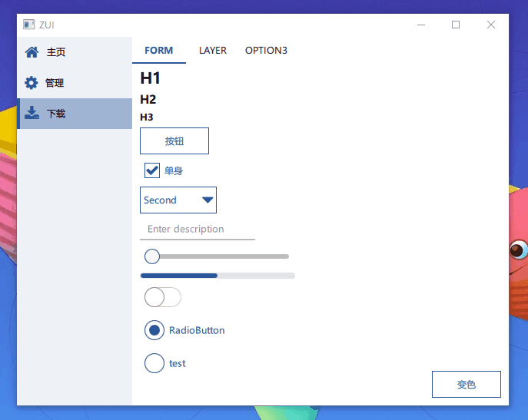Viewport: 528px width, 420px height.
Task: Click the slider handle knob
Action: [152, 256]
